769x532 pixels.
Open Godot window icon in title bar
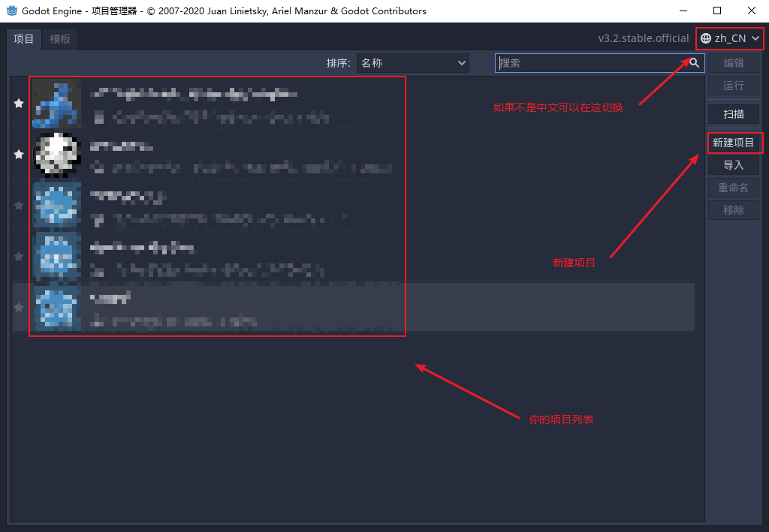(12, 11)
